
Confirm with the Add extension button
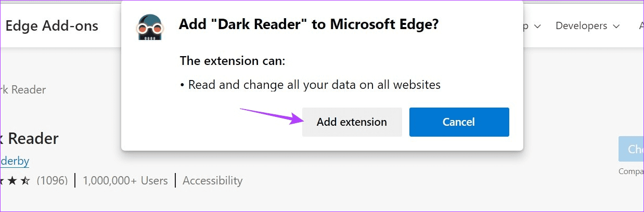point(352,122)
